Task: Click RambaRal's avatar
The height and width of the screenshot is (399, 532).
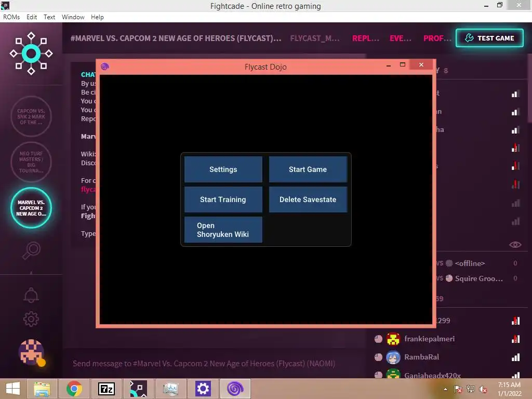Action: 393,357
